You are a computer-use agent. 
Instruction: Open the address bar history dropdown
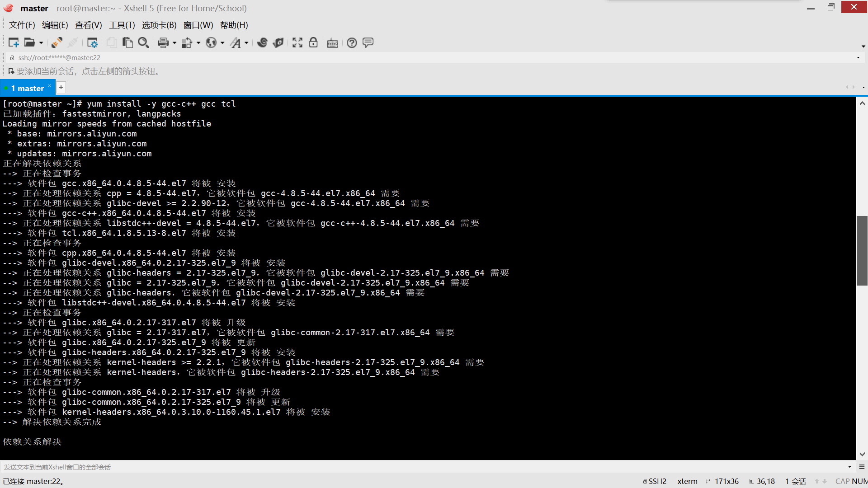coord(858,57)
